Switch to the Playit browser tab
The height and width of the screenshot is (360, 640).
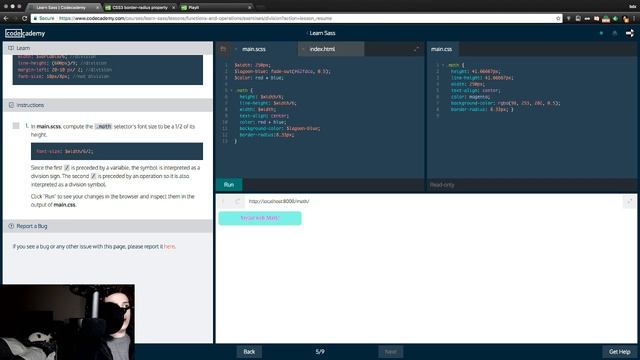click(x=216, y=7)
